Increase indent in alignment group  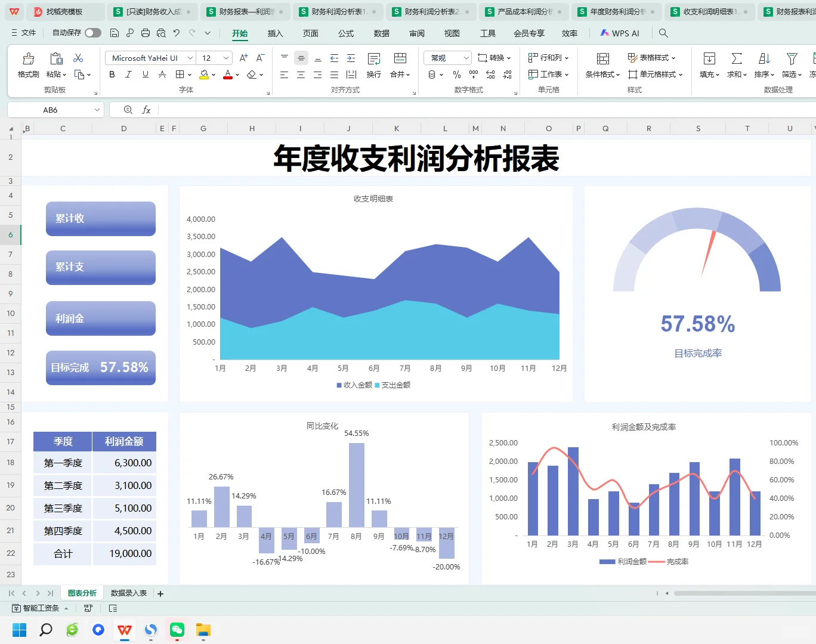click(351, 58)
